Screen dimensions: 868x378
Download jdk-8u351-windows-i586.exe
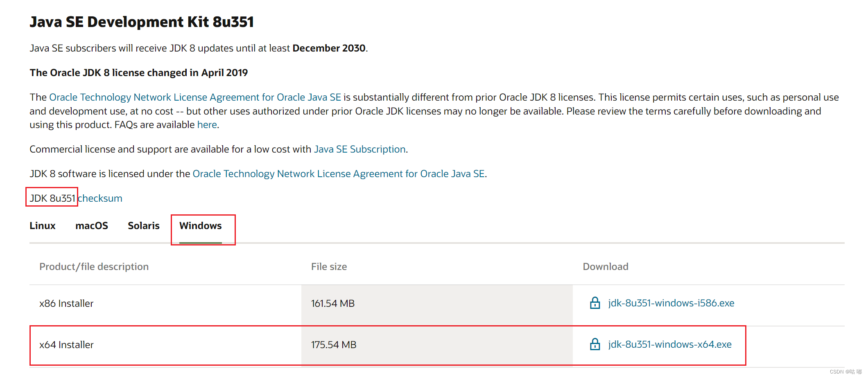click(x=671, y=303)
